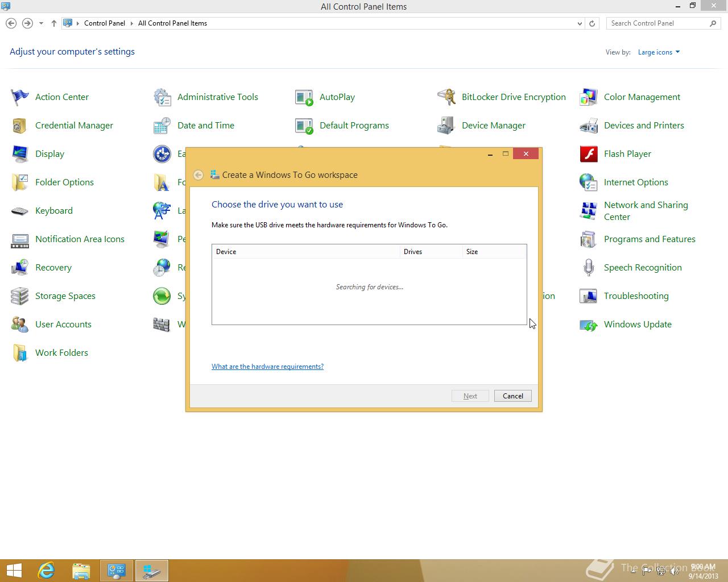Image resolution: width=728 pixels, height=582 pixels.
Task: Open File Explorer from taskbar
Action: (81, 571)
